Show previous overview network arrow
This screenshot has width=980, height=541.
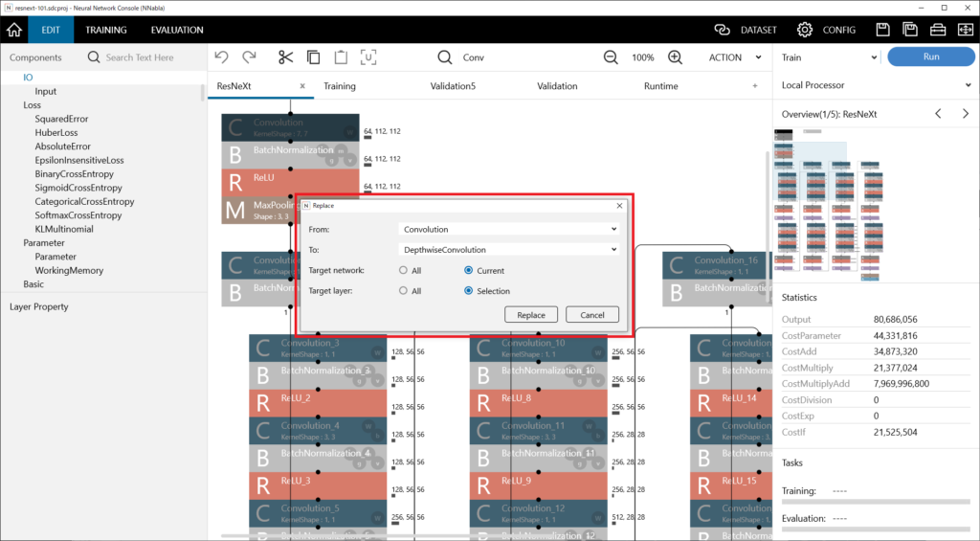(x=938, y=113)
